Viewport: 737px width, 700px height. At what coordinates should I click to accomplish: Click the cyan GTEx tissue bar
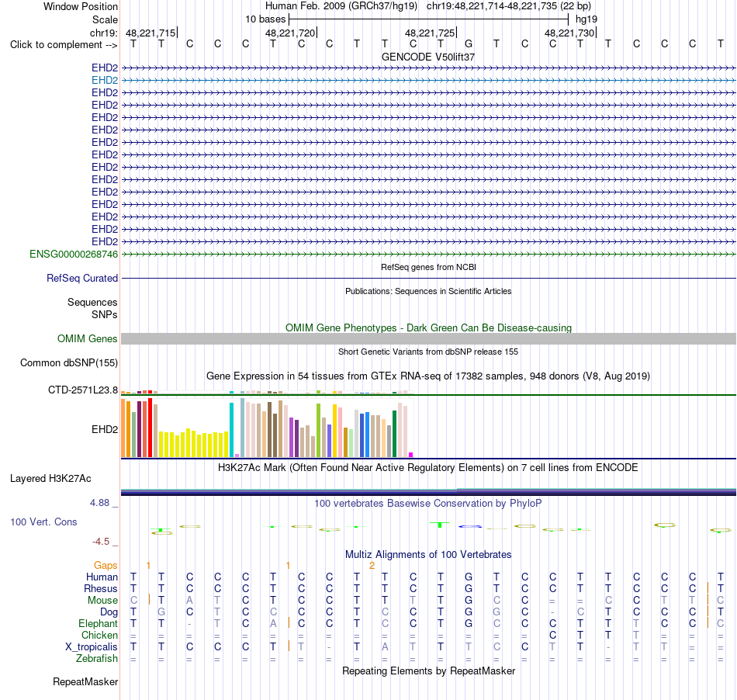point(231,430)
